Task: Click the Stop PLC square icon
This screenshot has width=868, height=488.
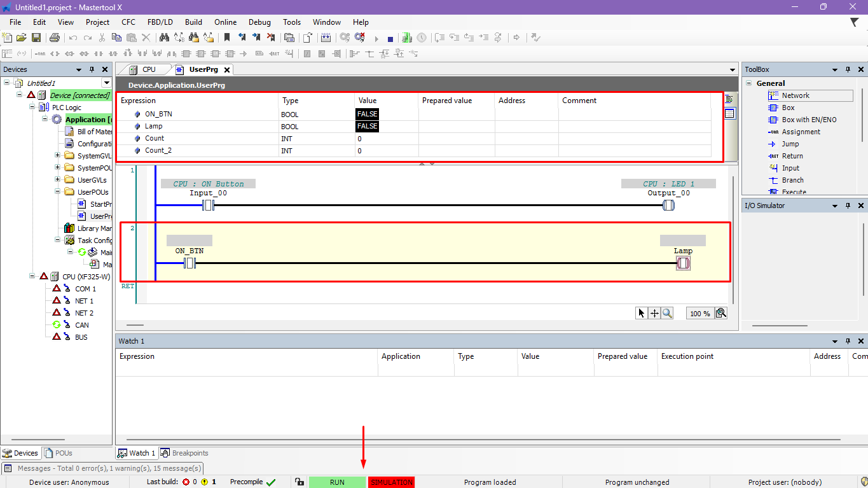Action: tap(390, 39)
